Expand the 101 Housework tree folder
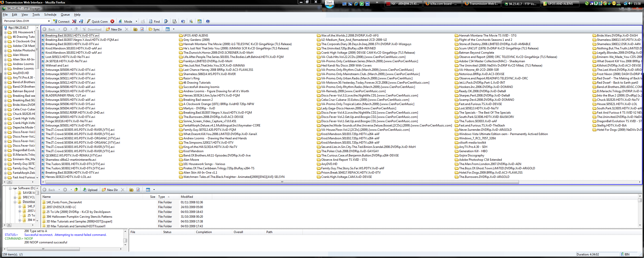Screen dimensions: 644x258 coord(5,32)
